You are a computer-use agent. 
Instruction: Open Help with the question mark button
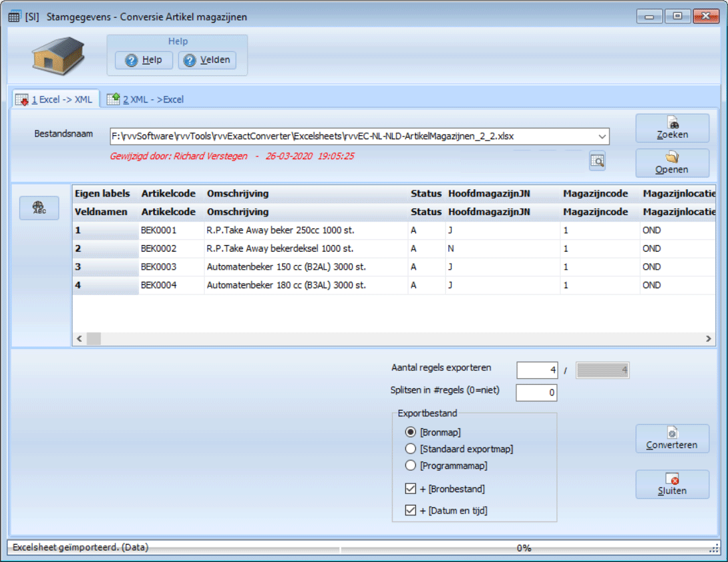coord(144,60)
